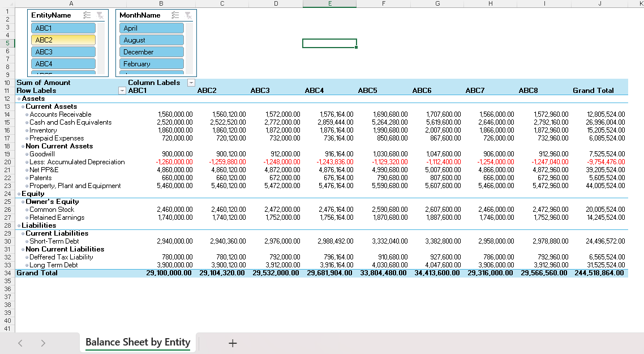Select the ABC4 slicer item
This screenshot has width=644, height=354.
[63, 63]
